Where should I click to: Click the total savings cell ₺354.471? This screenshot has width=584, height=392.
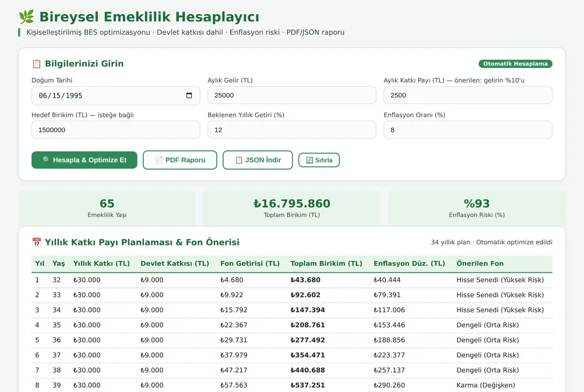tap(308, 356)
